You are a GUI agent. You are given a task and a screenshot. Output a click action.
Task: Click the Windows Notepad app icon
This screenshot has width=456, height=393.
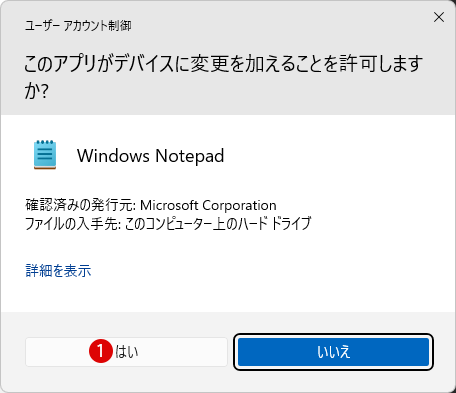45,155
